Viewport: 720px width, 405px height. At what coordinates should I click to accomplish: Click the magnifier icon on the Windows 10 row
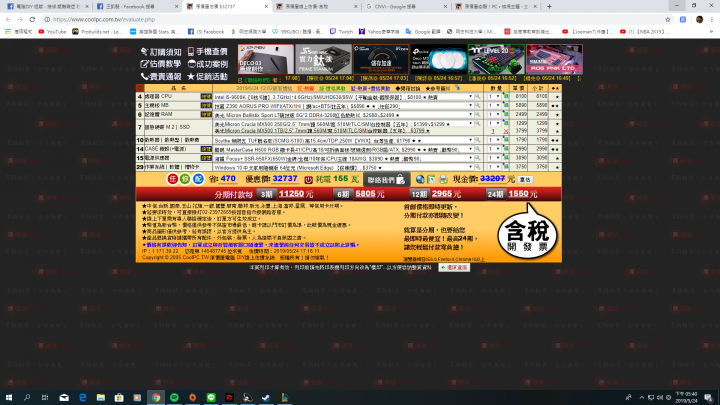478,168
